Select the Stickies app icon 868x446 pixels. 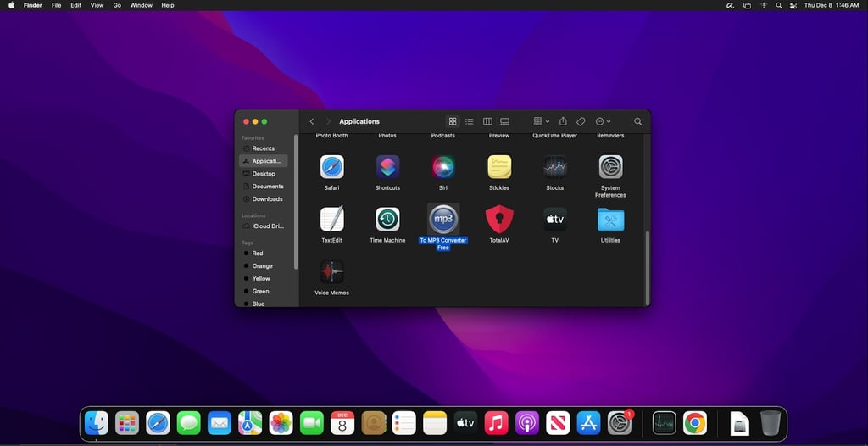(499, 167)
